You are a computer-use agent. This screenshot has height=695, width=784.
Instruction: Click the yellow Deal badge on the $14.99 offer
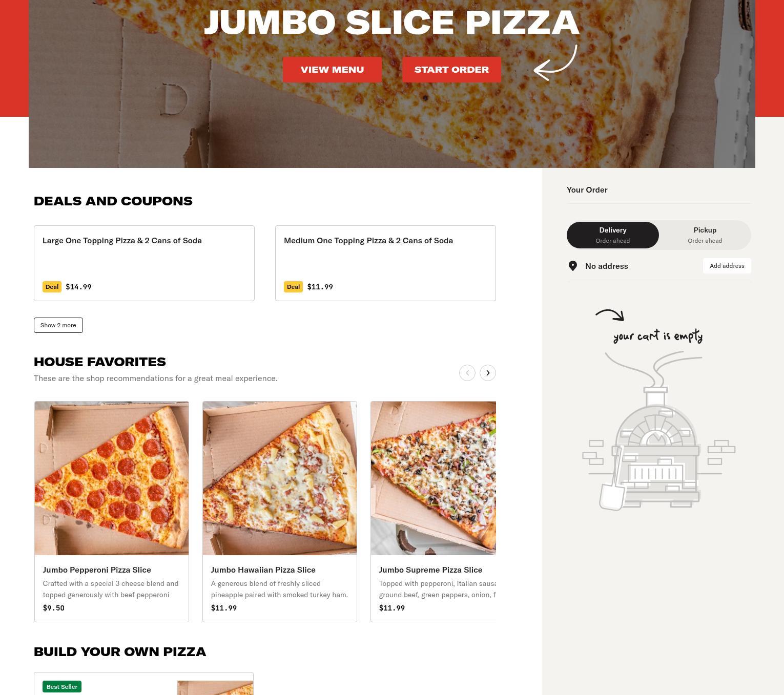tap(52, 287)
